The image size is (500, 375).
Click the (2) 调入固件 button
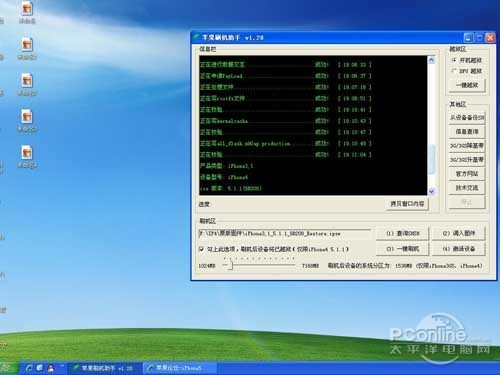pos(459,233)
